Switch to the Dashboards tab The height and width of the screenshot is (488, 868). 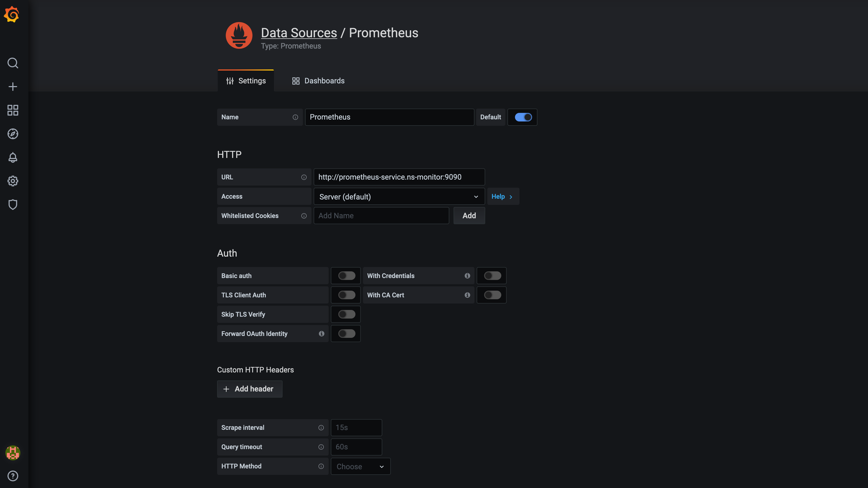(x=318, y=81)
